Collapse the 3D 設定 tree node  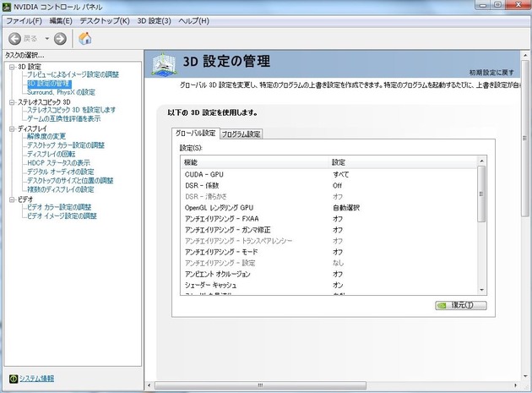click(12, 67)
